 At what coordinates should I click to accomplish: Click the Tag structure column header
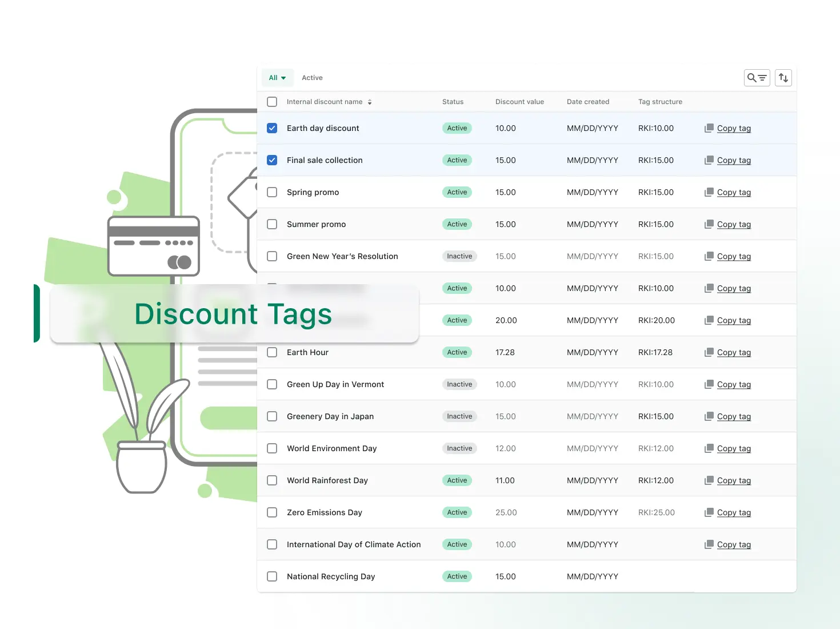660,102
